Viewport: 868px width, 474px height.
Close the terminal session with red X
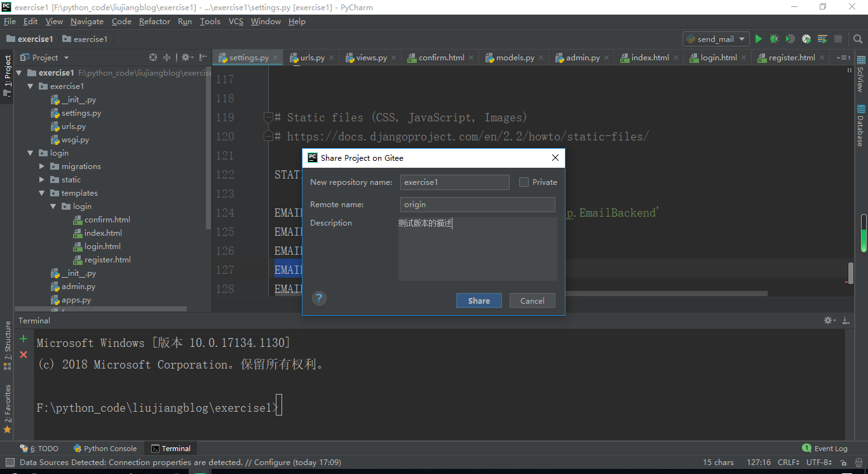(x=24, y=355)
